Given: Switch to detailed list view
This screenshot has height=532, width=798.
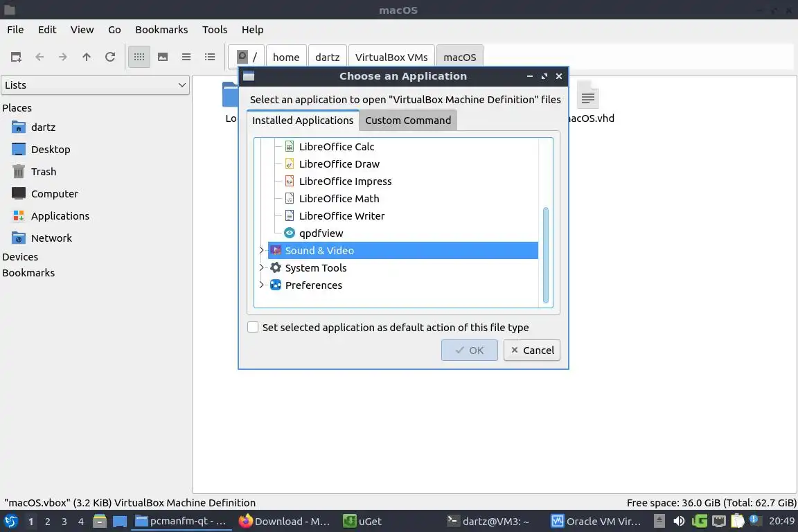Looking at the screenshot, I should [x=210, y=57].
